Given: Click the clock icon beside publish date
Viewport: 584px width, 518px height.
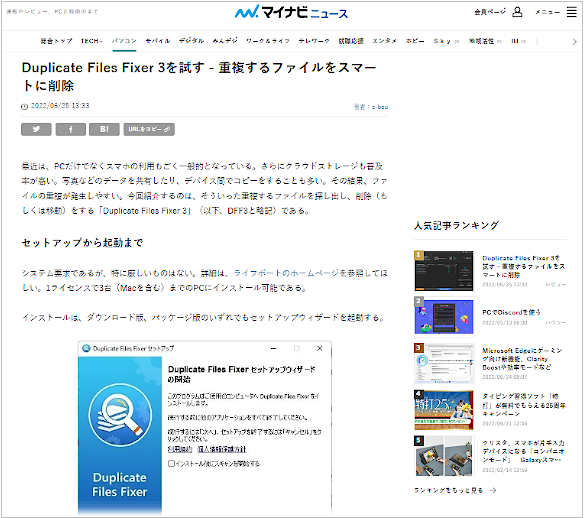Looking at the screenshot, I should [x=25, y=107].
